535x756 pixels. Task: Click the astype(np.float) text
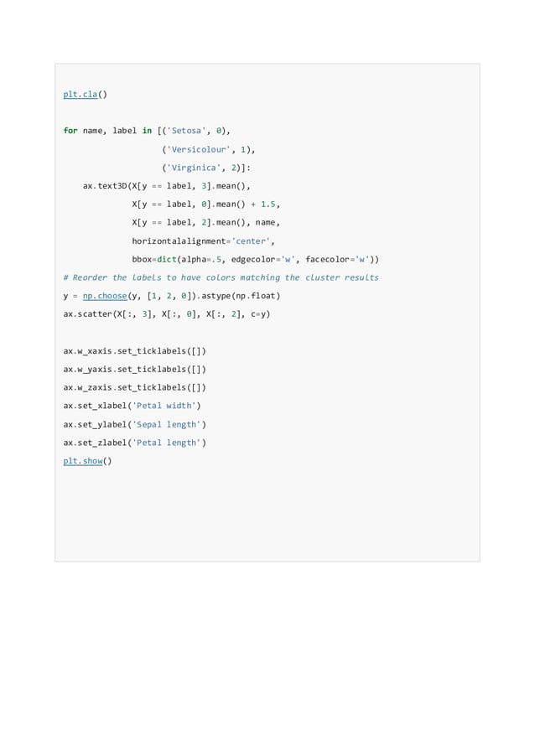coord(241,296)
